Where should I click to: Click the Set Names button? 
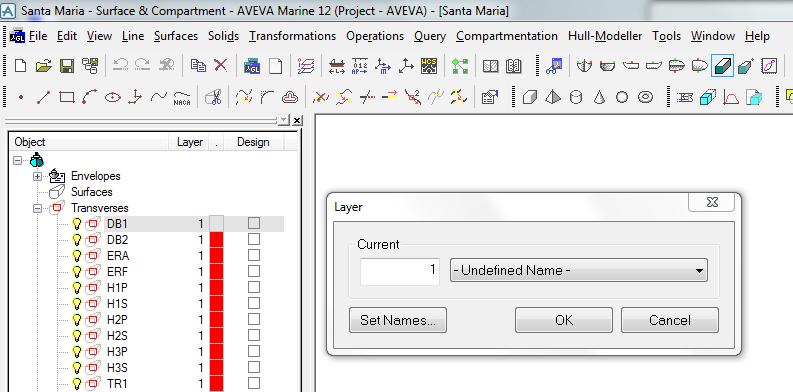[398, 320]
